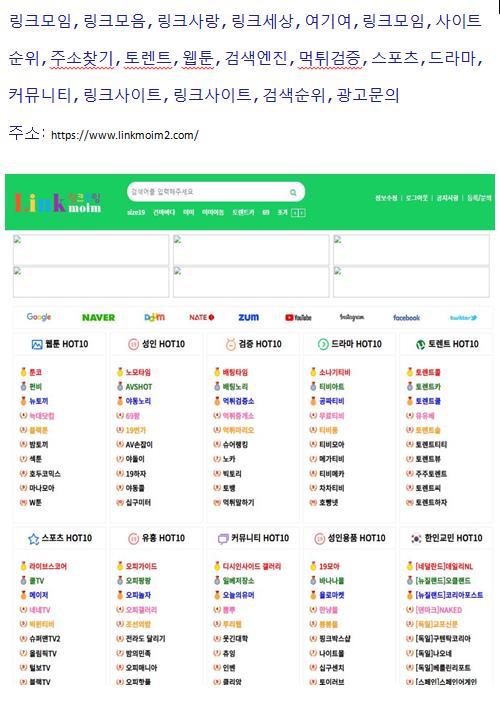Open the 슈퍼맨TV2 link
This screenshot has width=500, height=713.
(x=45, y=639)
